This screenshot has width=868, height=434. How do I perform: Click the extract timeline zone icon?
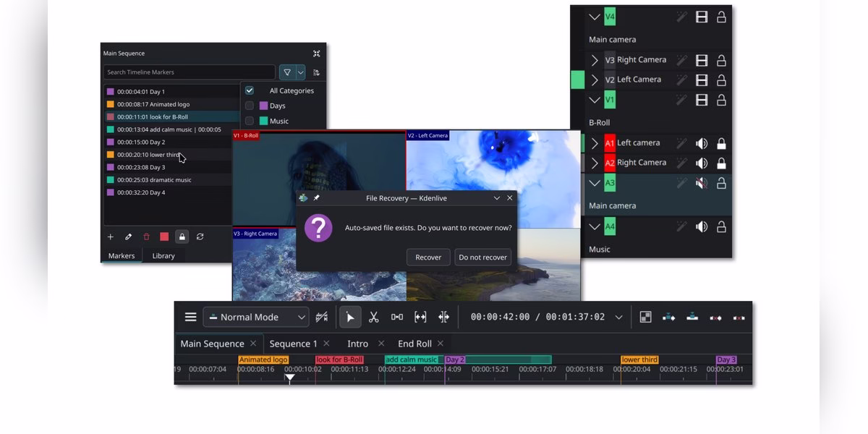pos(715,318)
